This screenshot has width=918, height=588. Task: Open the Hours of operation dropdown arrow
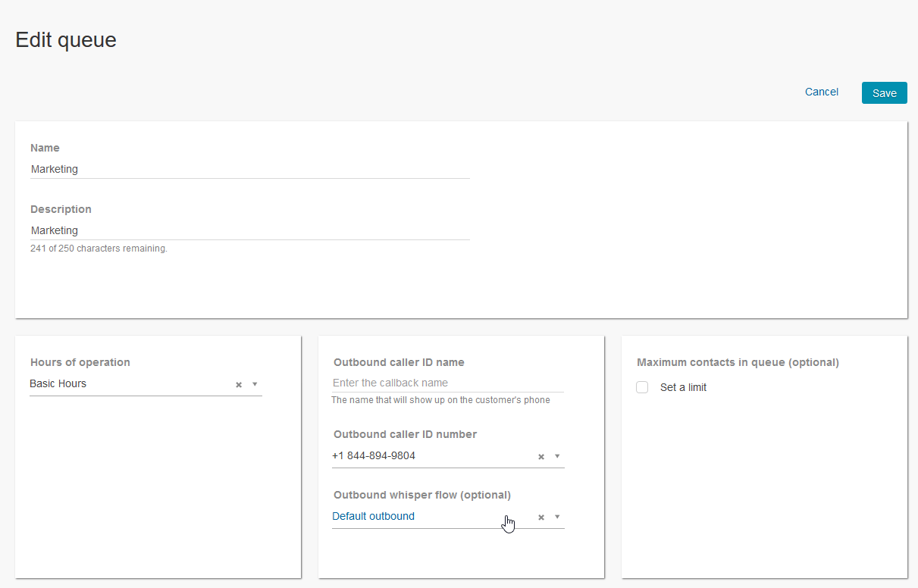tap(255, 384)
